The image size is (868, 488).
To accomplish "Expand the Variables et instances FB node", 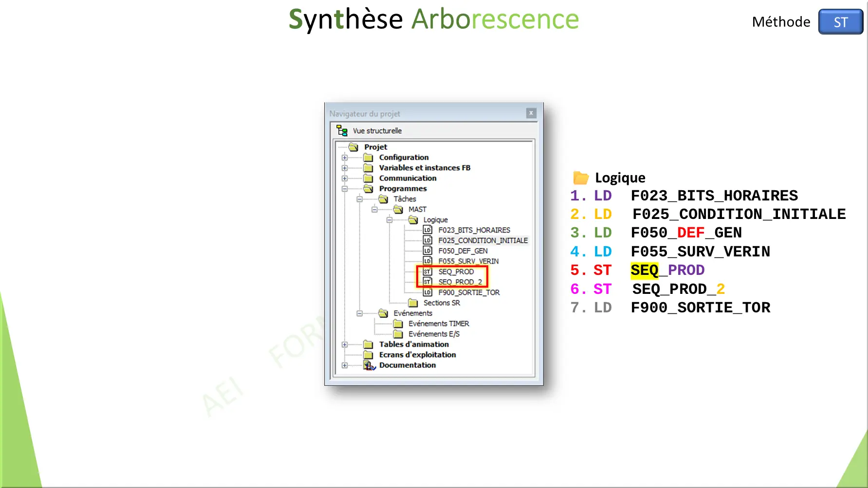I will (x=344, y=168).
